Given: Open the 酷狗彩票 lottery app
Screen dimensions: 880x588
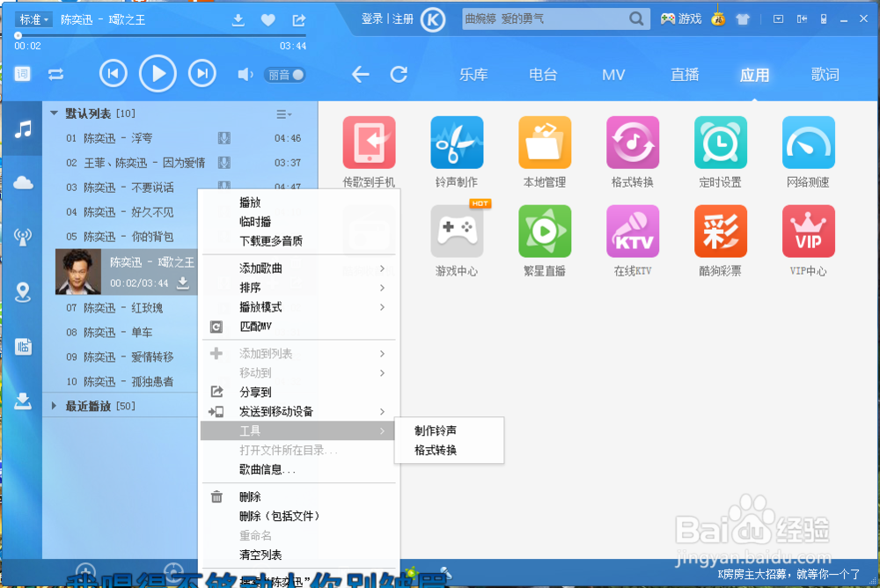Looking at the screenshot, I should tap(720, 232).
